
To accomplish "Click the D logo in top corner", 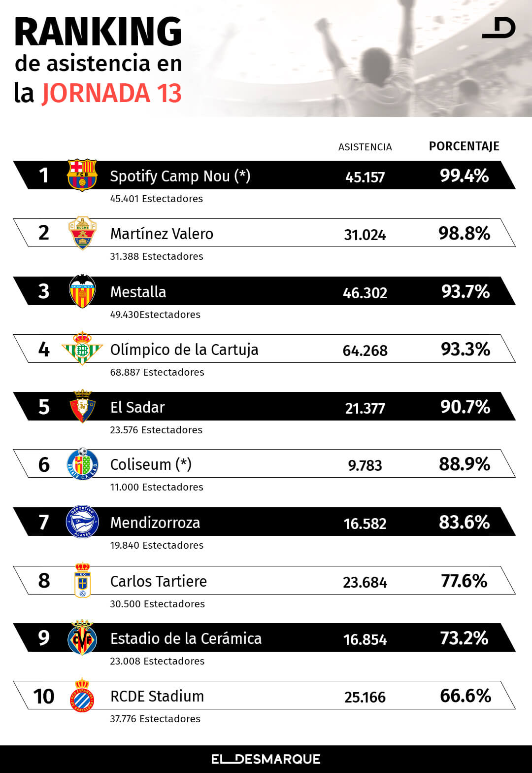I will (499, 28).
